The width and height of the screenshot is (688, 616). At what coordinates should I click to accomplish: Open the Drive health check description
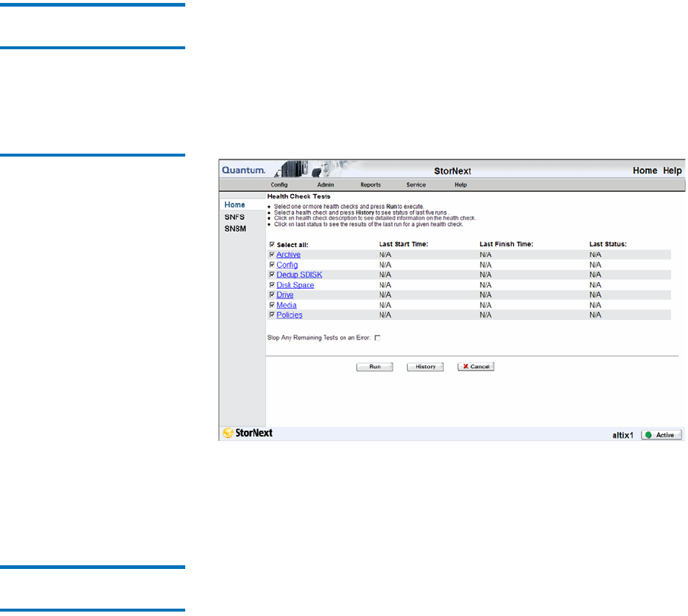point(284,295)
